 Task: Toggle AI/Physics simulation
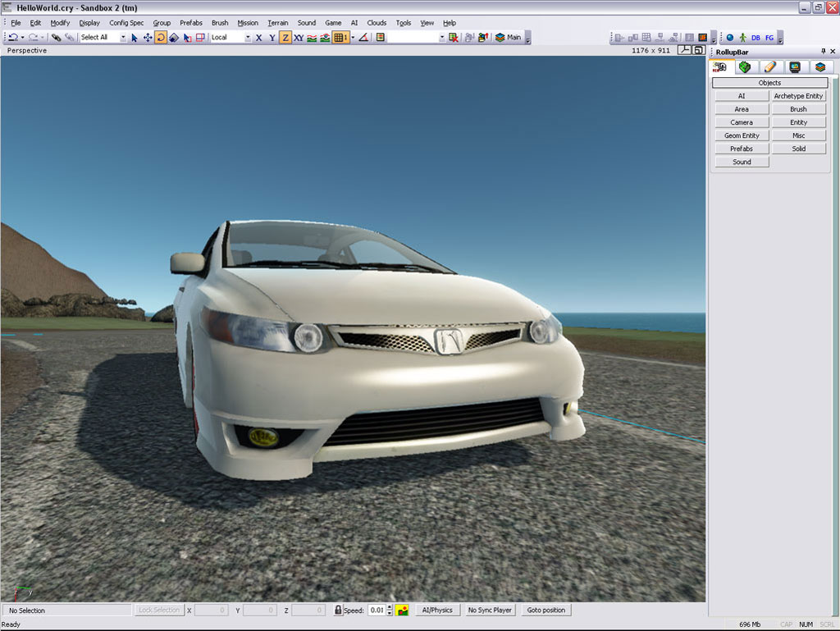coord(437,610)
